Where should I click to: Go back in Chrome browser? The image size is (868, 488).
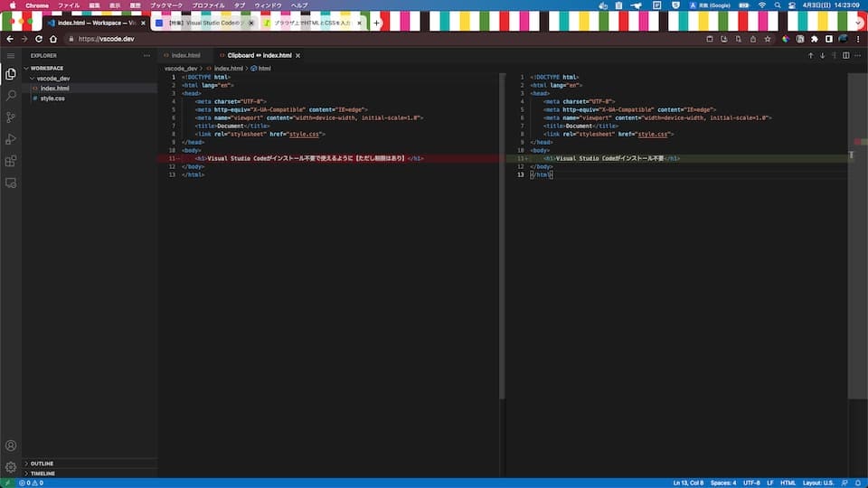pyautogui.click(x=10, y=39)
